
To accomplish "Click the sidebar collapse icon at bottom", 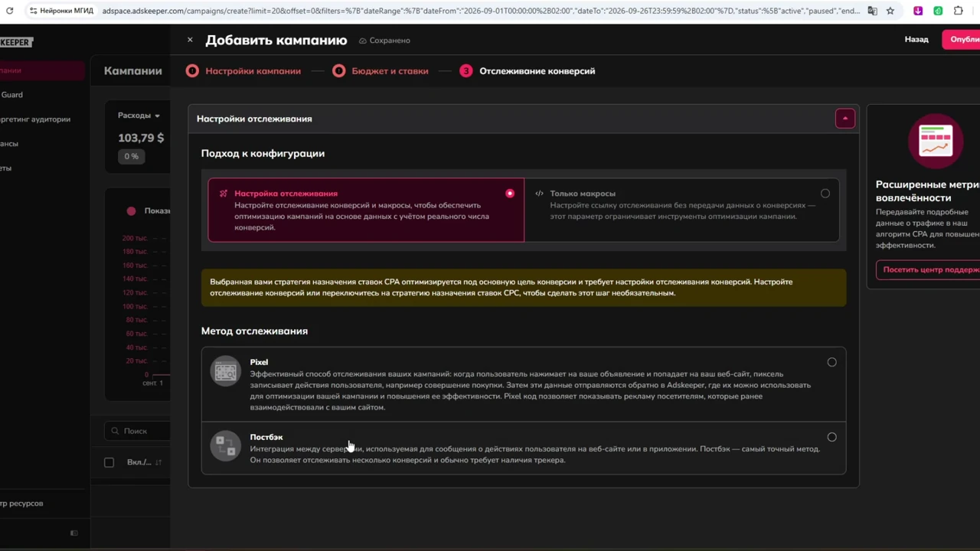I will tap(73, 533).
